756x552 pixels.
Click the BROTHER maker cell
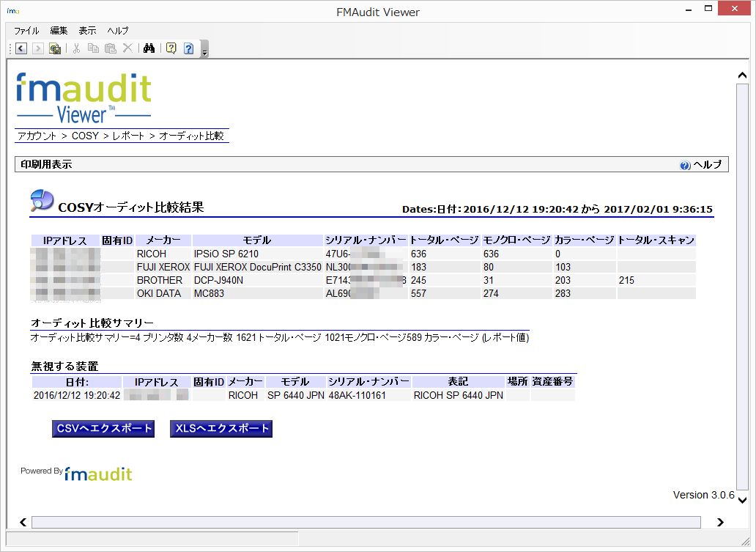tap(163, 280)
